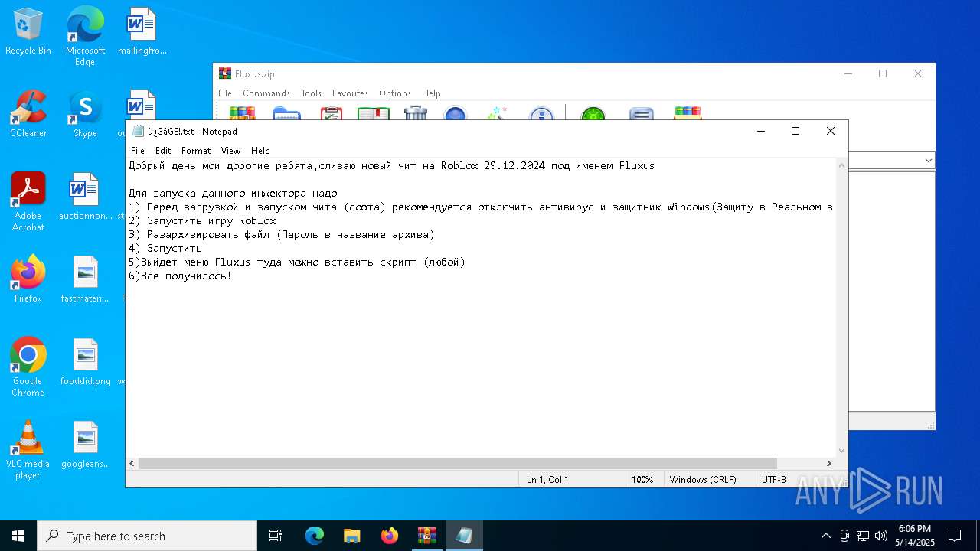Viewport: 980px width, 551px height.
Task: Open WinRAR File menu
Action: 225,93
